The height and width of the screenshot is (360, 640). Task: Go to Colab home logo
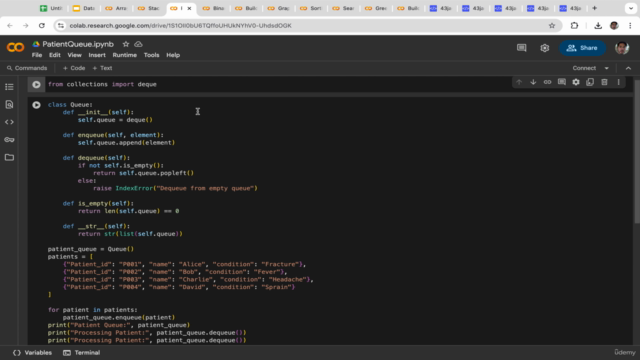pos(16,48)
